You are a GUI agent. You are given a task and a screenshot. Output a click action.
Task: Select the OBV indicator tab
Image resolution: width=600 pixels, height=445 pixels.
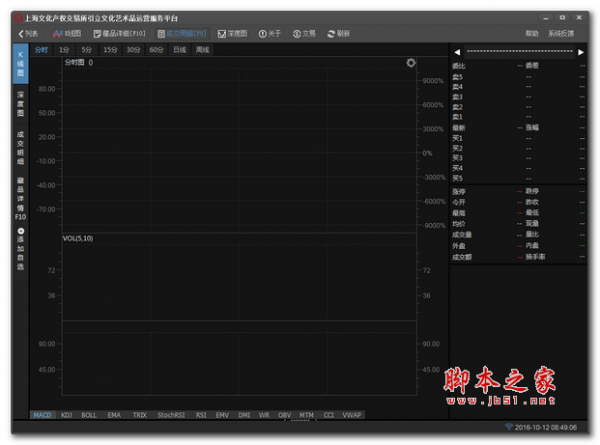click(284, 415)
